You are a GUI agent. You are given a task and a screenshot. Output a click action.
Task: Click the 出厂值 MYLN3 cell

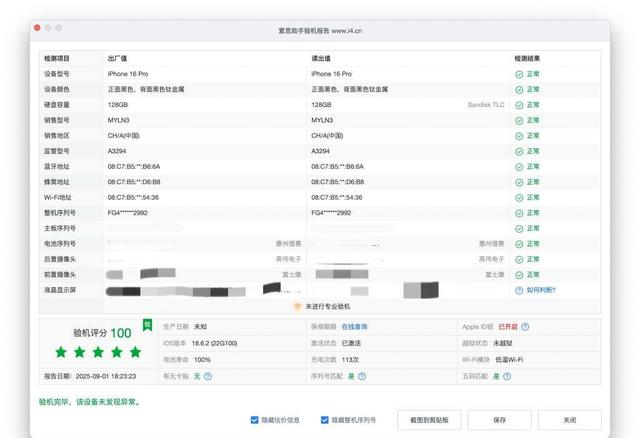pyautogui.click(x=118, y=120)
